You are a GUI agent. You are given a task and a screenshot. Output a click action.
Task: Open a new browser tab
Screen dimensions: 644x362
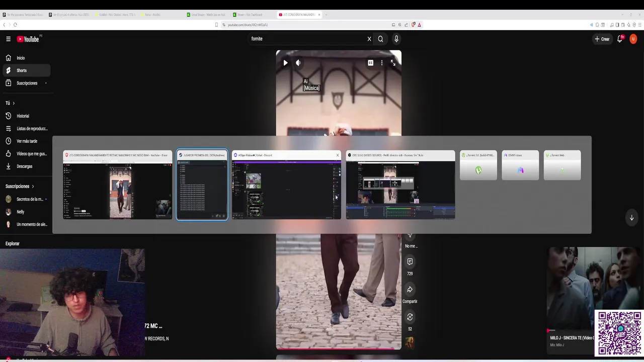coord(326,15)
